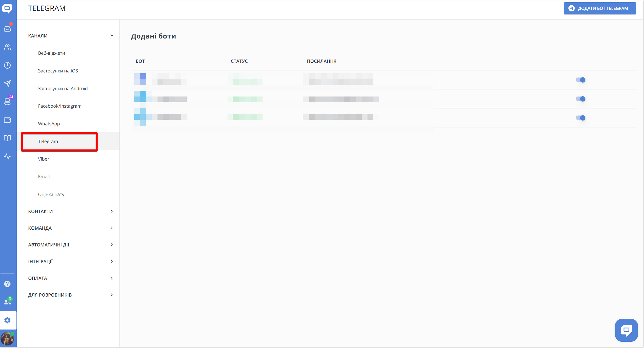Collapse the КАНАЛИ section

pyautogui.click(x=112, y=35)
